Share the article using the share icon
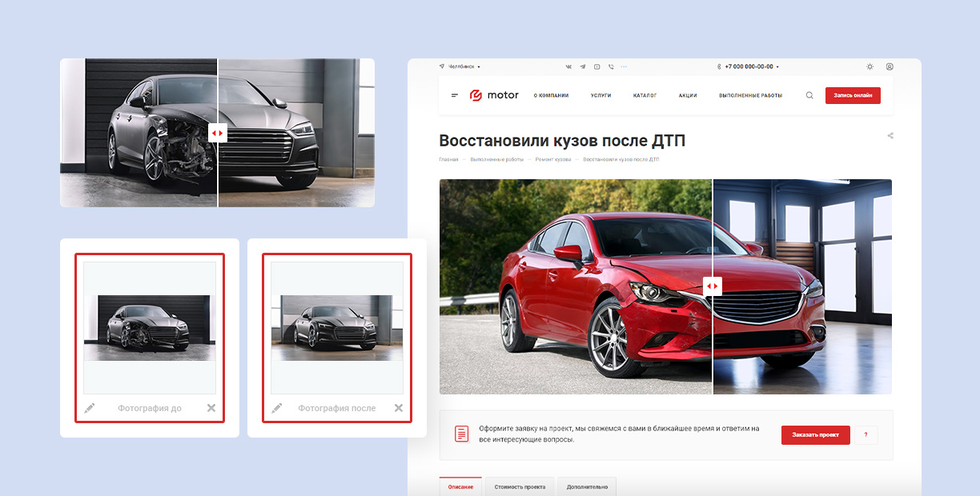This screenshot has width=980, height=496. pos(890,135)
